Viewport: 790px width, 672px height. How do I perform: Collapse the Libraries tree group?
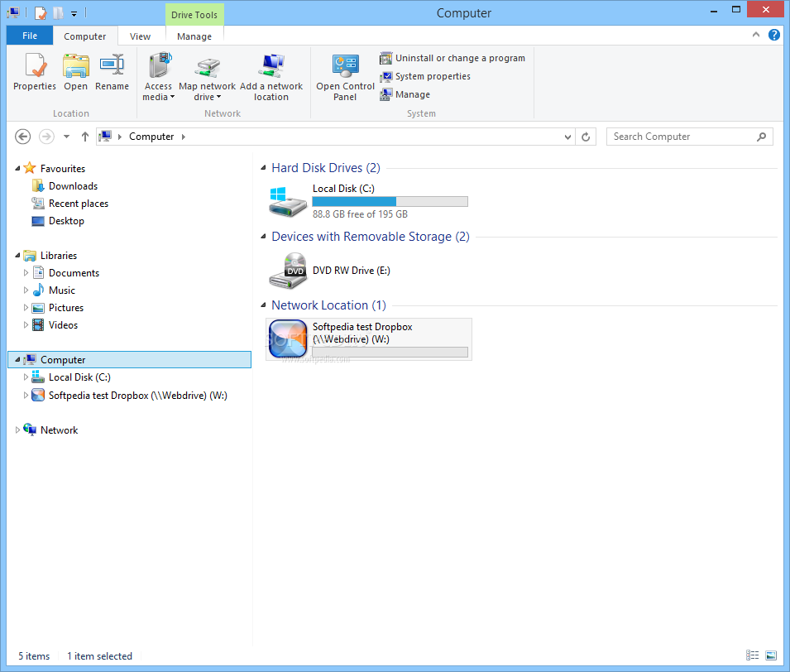17,256
